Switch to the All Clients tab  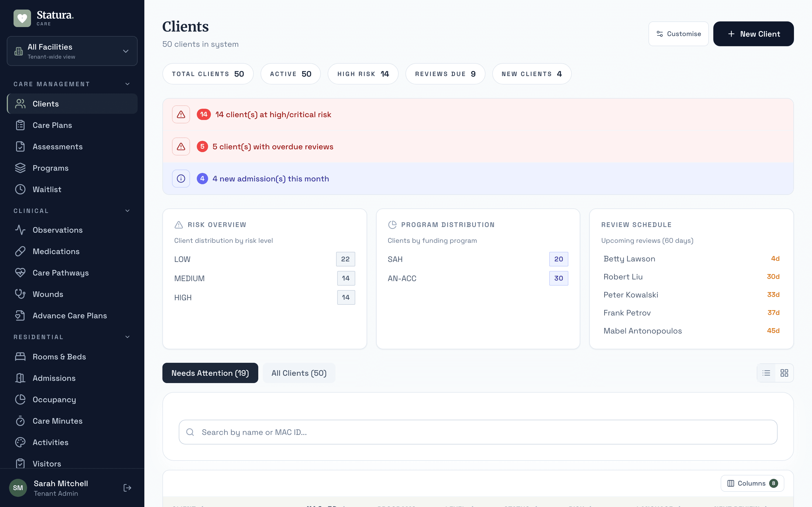click(299, 373)
